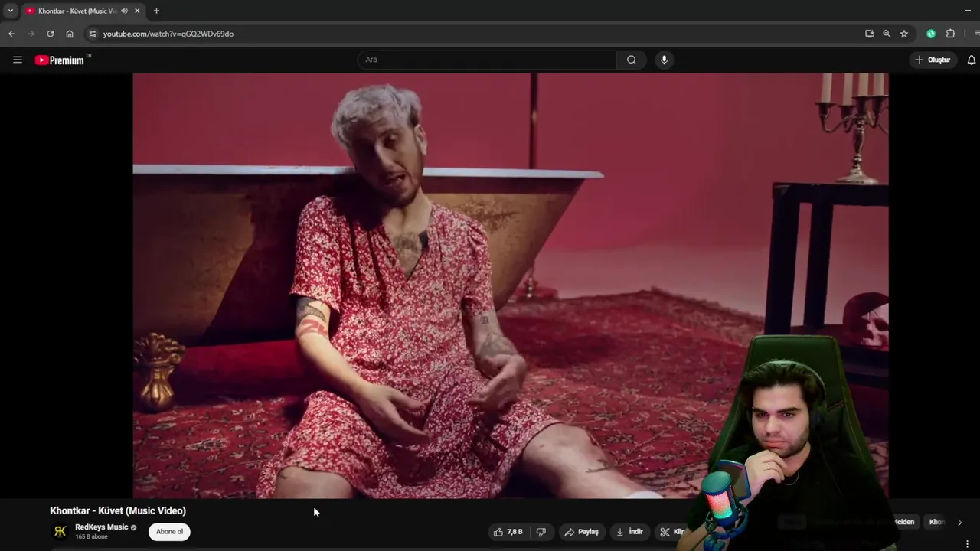The image size is (980, 551).
Task: Start voice search with microphone icon
Action: click(664, 60)
